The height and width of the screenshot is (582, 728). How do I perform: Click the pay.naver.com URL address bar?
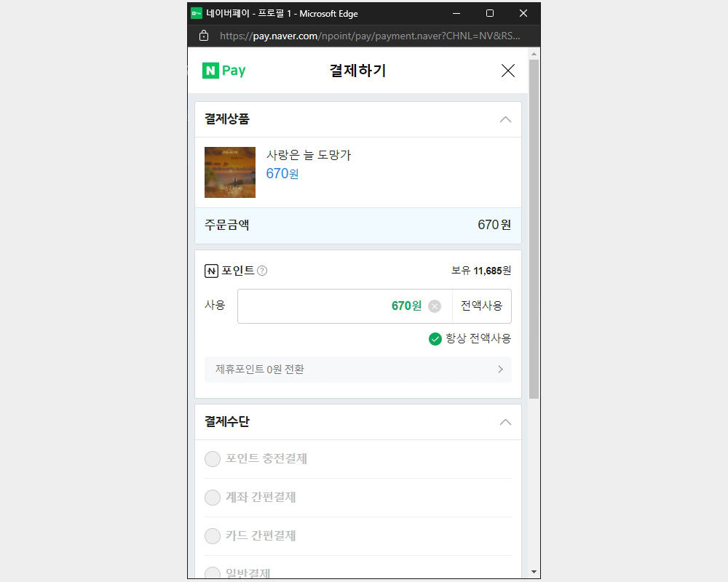[x=370, y=36]
